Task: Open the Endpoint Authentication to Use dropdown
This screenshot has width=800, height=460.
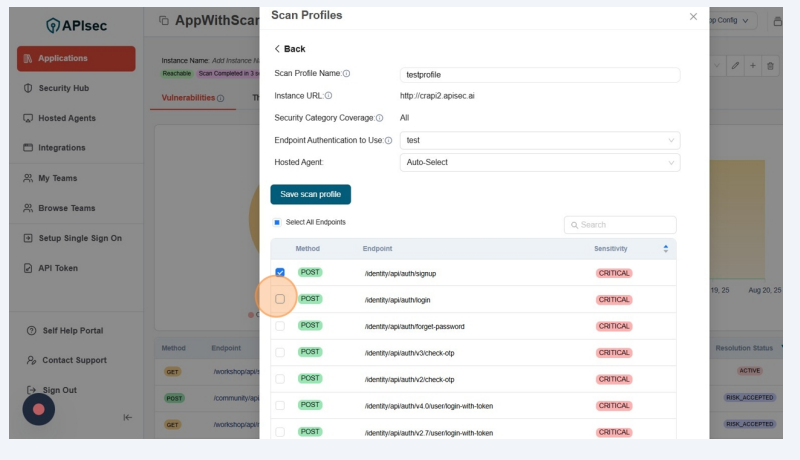Action: click(539, 141)
